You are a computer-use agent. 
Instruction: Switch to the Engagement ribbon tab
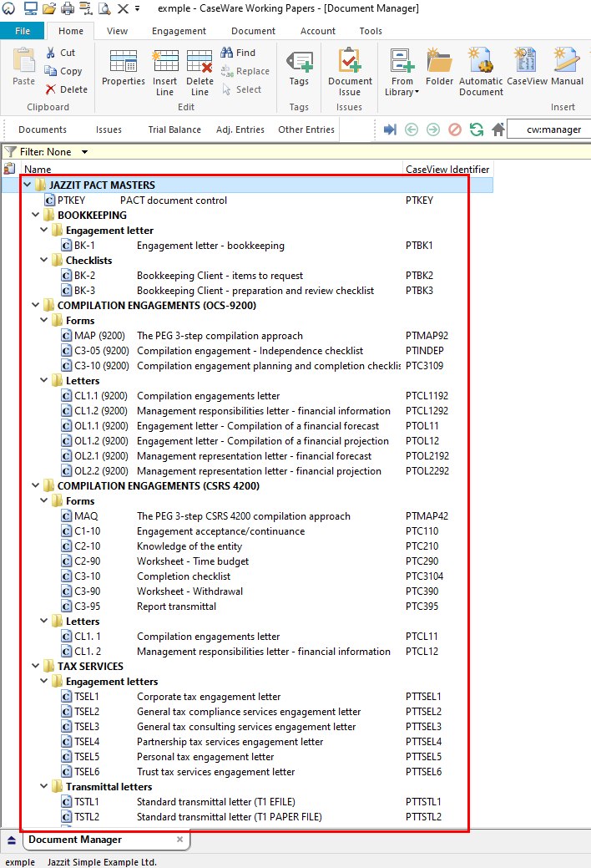pos(179,31)
